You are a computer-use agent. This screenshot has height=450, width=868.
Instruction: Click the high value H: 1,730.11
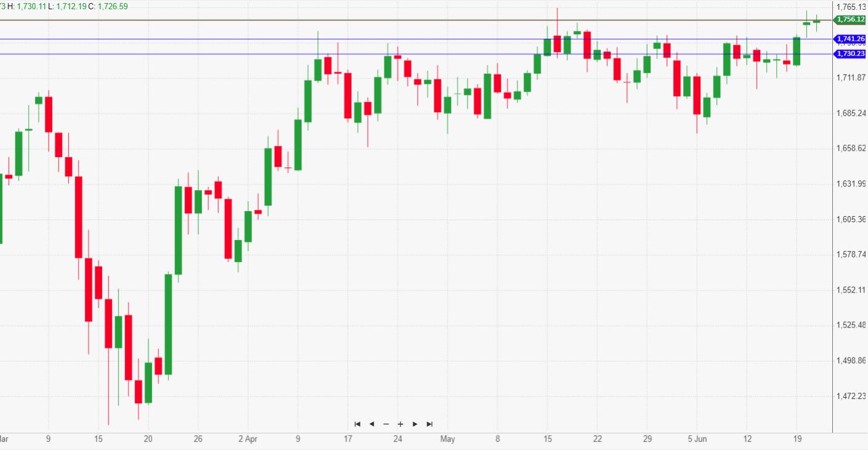[x=26, y=6]
